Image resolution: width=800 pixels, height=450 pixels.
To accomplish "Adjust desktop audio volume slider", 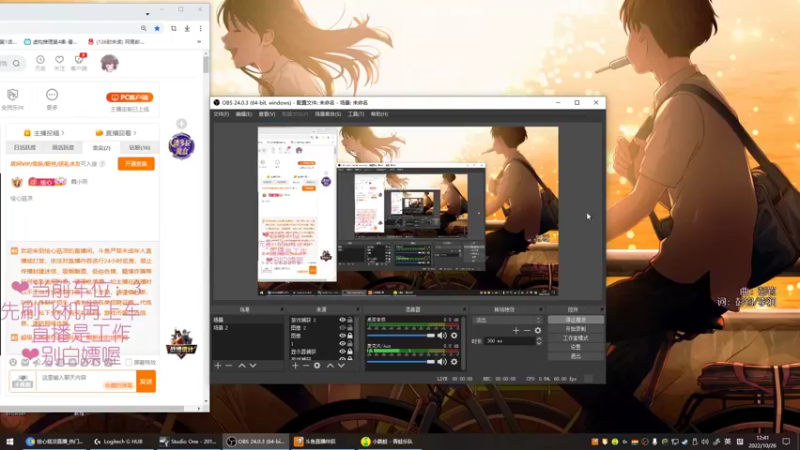I will pyautogui.click(x=401, y=336).
